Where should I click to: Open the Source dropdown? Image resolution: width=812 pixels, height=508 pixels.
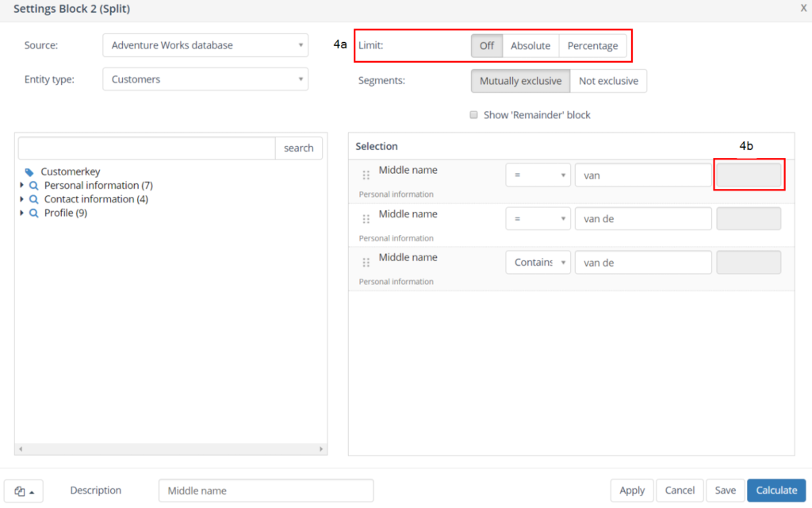(x=205, y=45)
